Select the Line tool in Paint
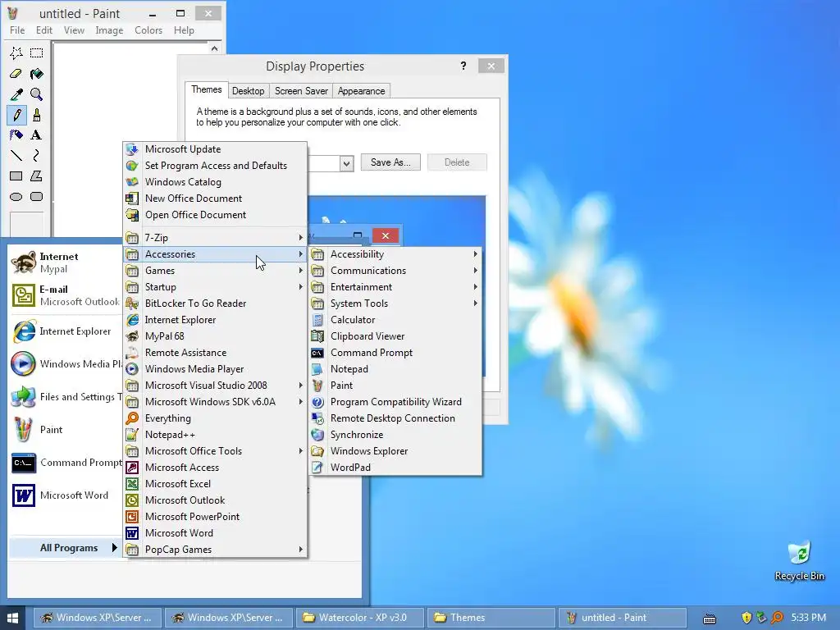The image size is (840, 630). 16,155
